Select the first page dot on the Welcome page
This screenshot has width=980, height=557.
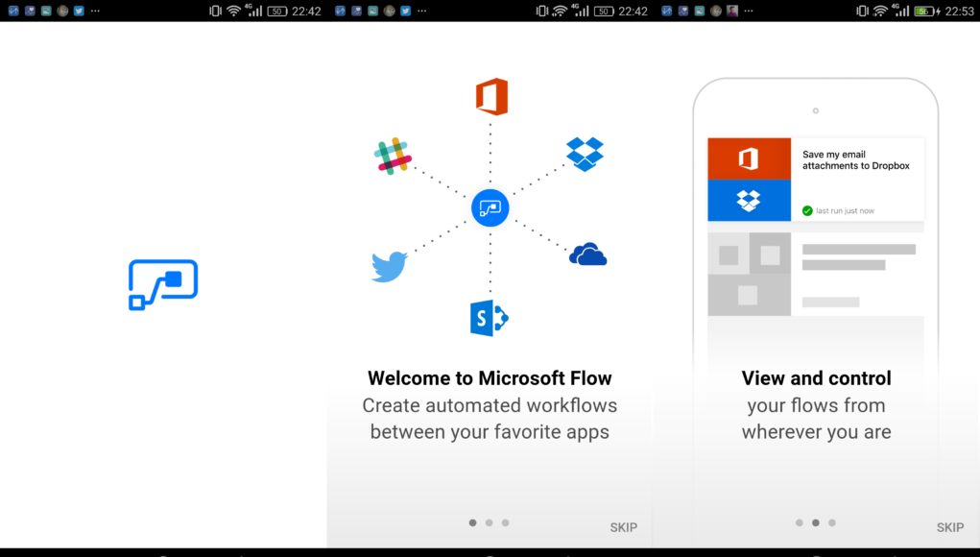(472, 522)
